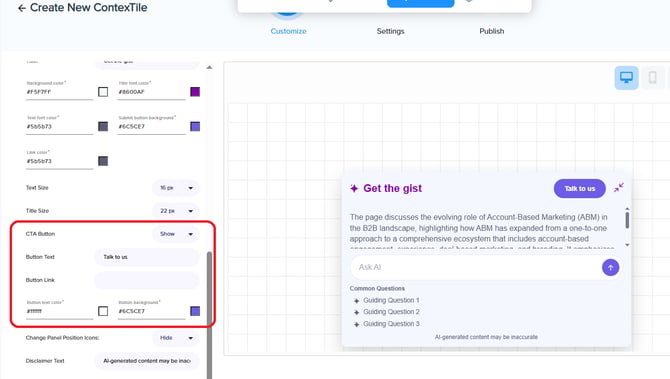Open the Customize step
670x379 pixels.
(288, 31)
